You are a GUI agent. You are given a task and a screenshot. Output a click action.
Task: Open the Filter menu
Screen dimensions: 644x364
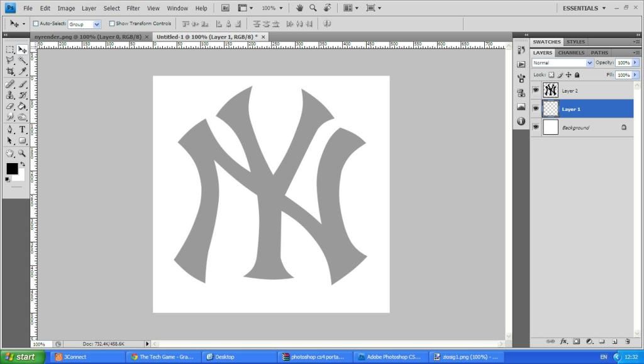[133, 8]
